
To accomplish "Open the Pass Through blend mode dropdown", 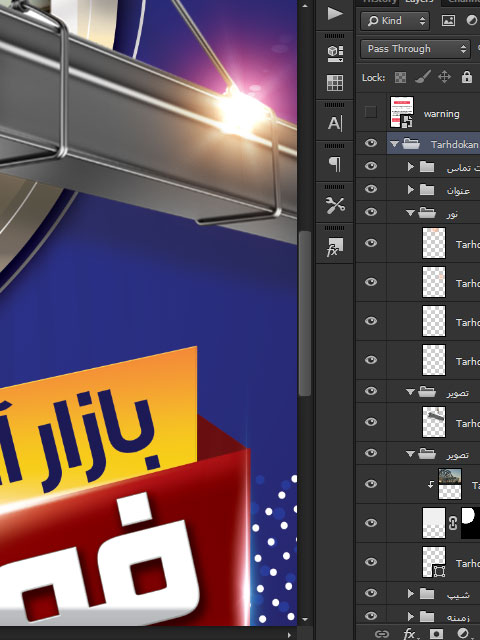I will (x=415, y=49).
